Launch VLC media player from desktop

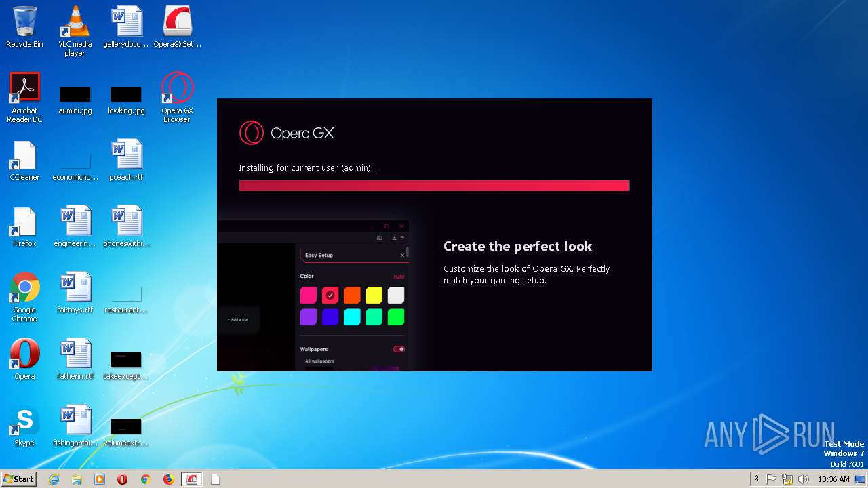click(75, 30)
